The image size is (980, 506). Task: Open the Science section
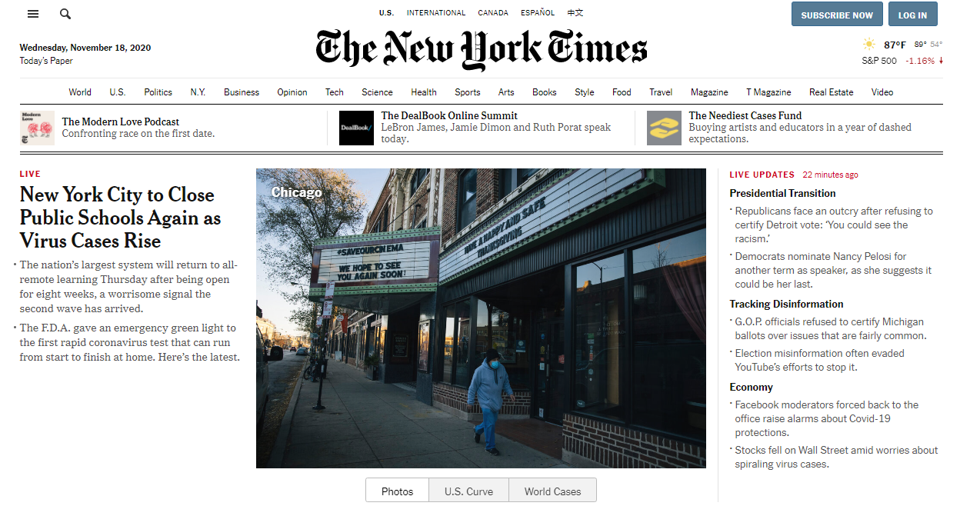pyautogui.click(x=377, y=92)
